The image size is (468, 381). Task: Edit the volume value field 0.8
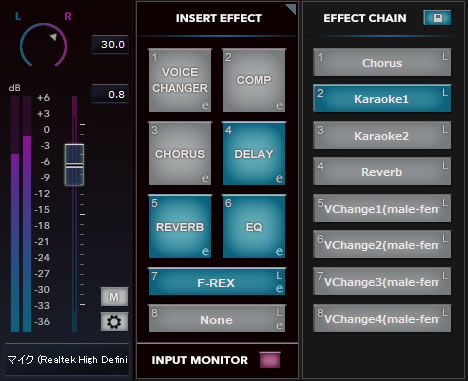110,94
